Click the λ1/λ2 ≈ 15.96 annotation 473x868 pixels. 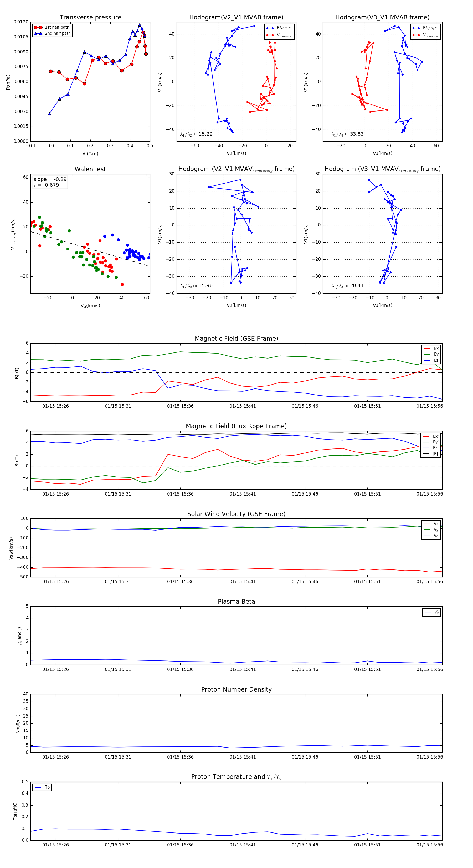coord(196,286)
